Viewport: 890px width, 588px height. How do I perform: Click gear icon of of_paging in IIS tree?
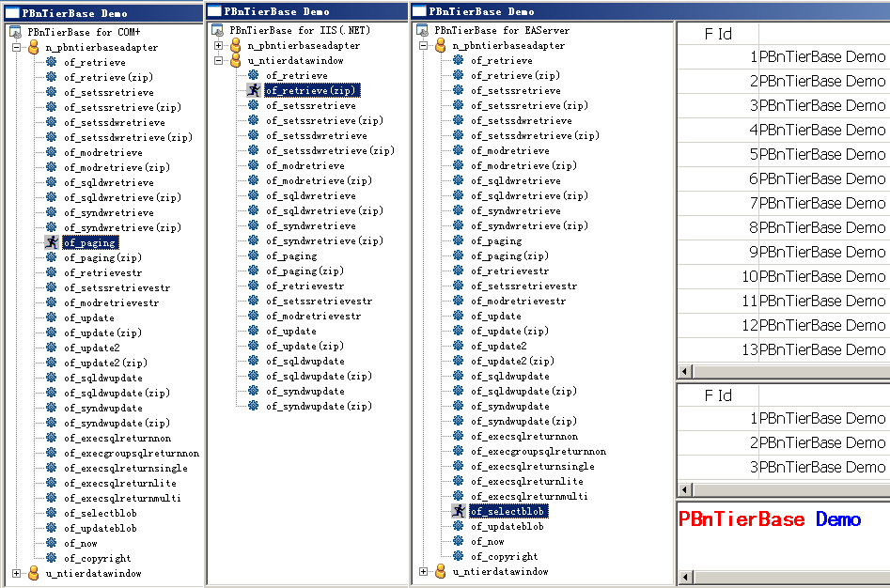[x=254, y=255]
